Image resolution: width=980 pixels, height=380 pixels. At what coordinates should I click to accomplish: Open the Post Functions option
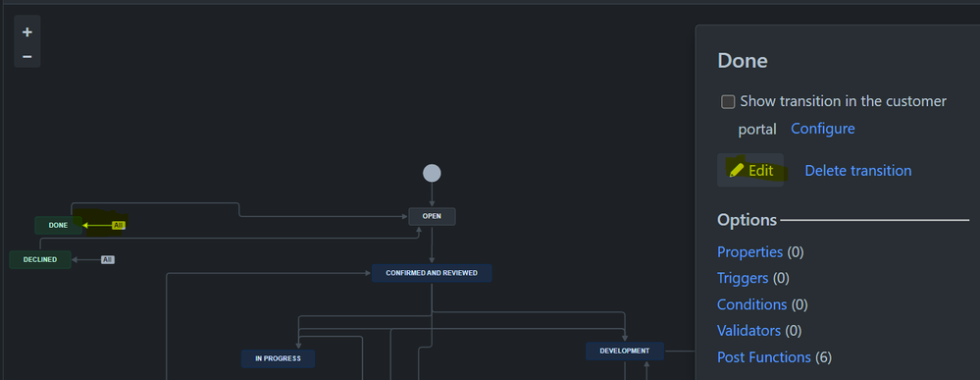(x=764, y=356)
